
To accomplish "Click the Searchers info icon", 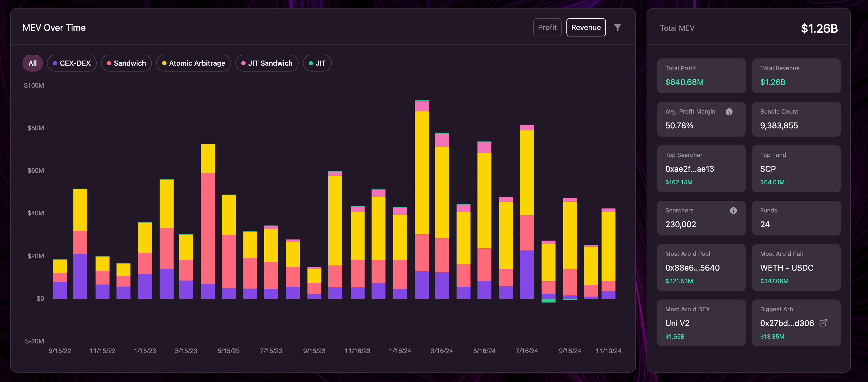I will [x=733, y=211].
